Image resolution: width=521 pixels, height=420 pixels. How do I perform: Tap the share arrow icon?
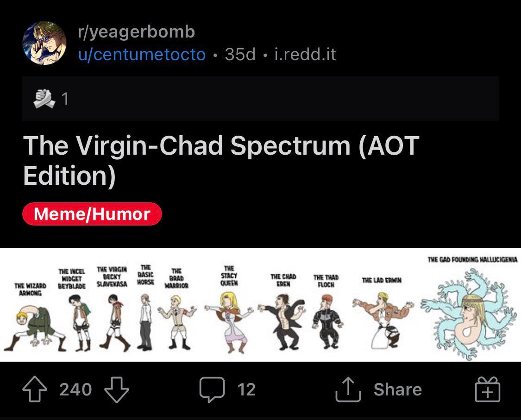347,389
